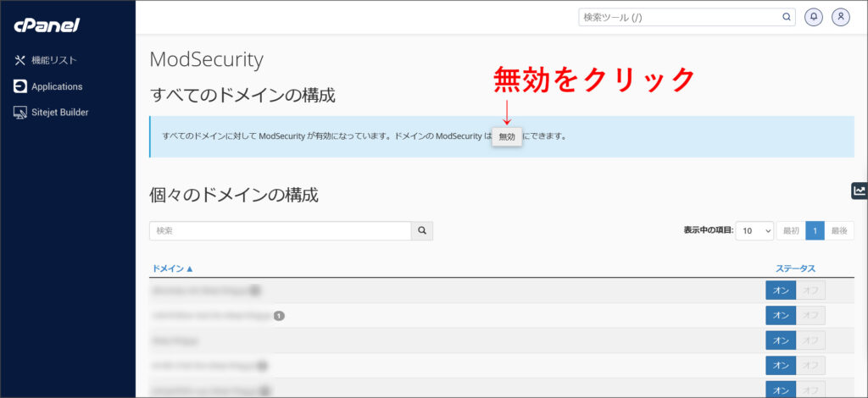Click オン in the fourth domain row
This screenshot has width=868, height=398.
coord(781,365)
